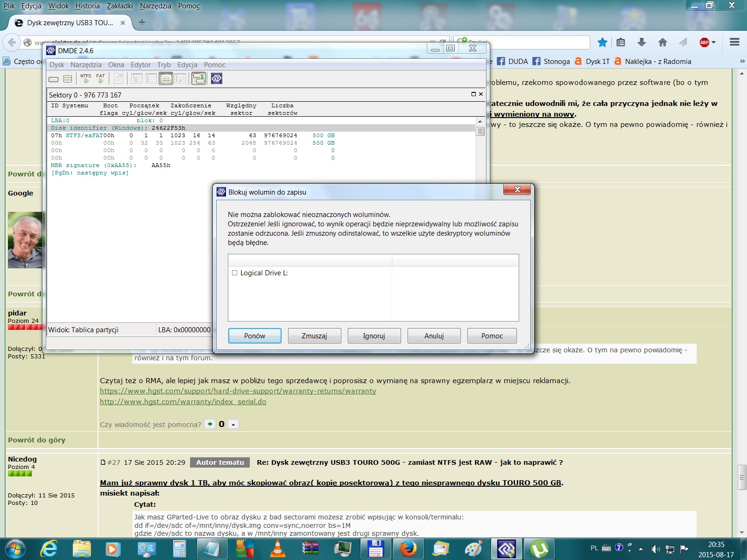Click the Ignoruj button in dialog
This screenshot has width=747, height=560.
(x=374, y=336)
